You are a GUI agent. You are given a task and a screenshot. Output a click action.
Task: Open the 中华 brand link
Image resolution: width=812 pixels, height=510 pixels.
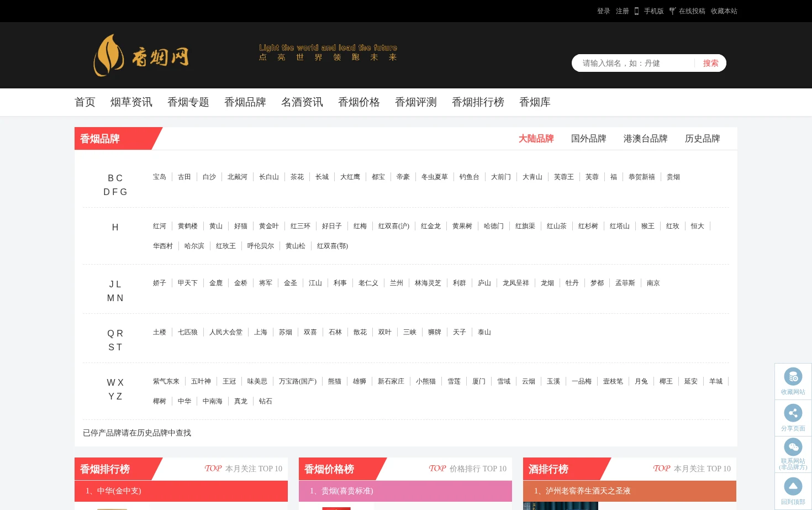(x=184, y=401)
